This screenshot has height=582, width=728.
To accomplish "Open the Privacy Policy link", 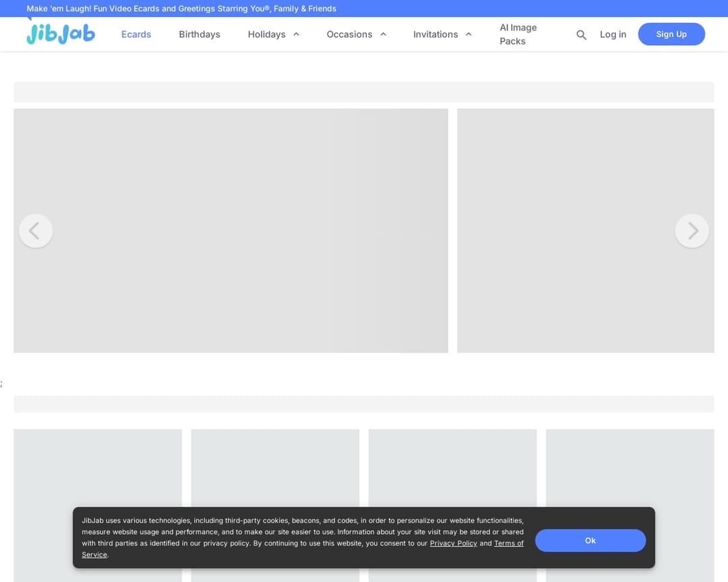I will pyautogui.click(x=453, y=544).
